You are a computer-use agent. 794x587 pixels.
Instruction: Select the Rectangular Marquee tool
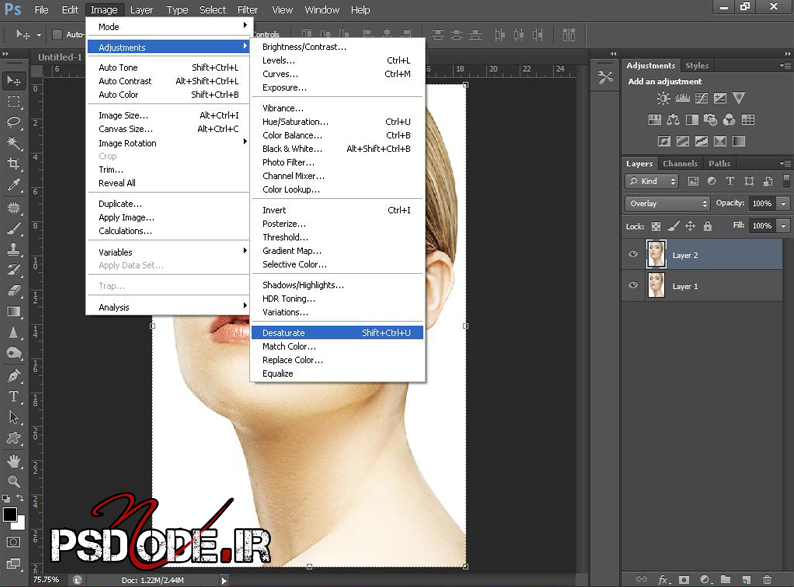14,102
